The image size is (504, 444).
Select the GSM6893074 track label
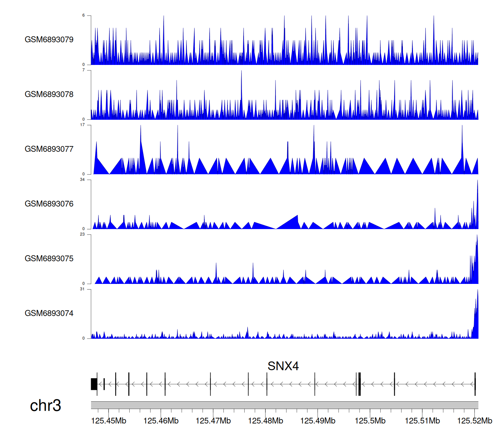pos(49,313)
